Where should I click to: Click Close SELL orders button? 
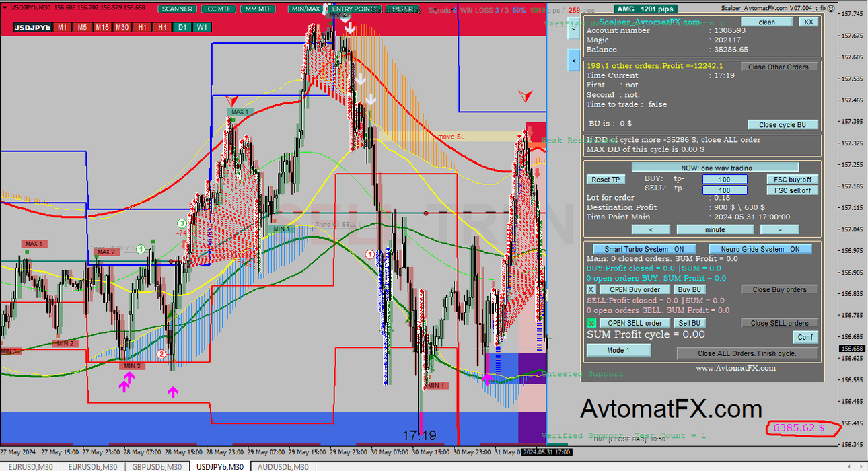(780, 323)
